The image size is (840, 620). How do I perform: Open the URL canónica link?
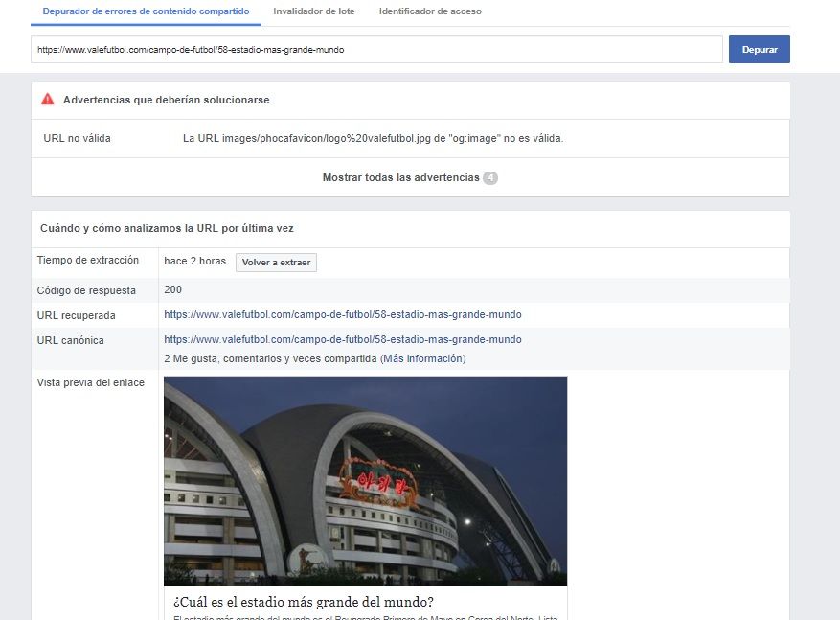coord(342,339)
